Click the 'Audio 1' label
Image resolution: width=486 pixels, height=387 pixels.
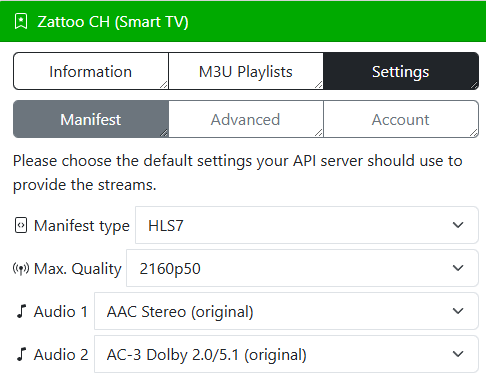click(x=61, y=312)
